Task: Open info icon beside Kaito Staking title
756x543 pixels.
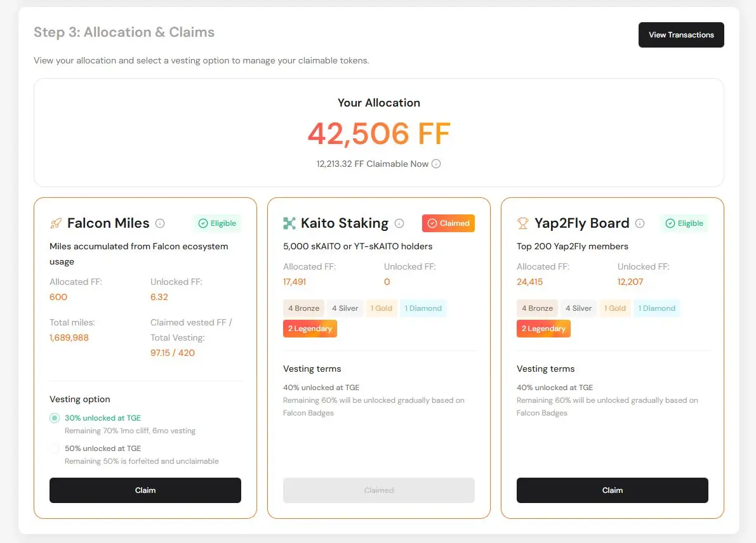Action: tap(399, 223)
